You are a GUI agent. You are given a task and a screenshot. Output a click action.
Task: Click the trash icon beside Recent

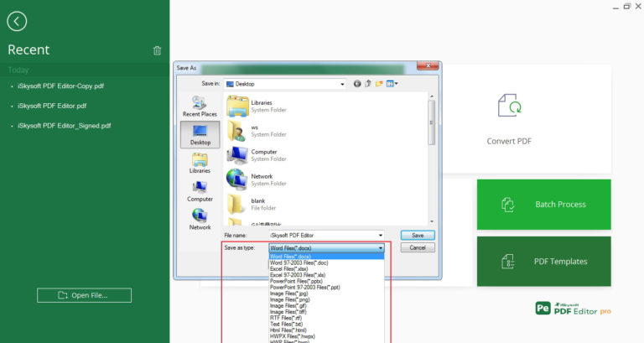(157, 50)
